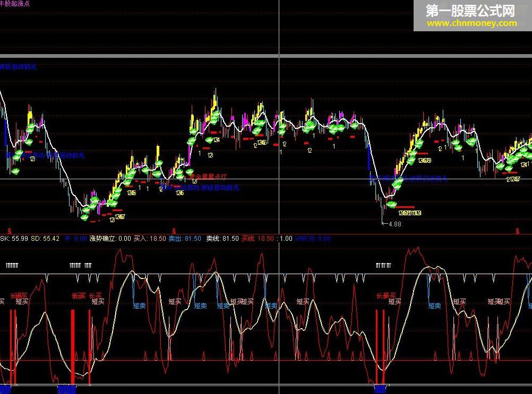
Task: Click the SD: 55.42 indicator readout
Action: [45, 239]
